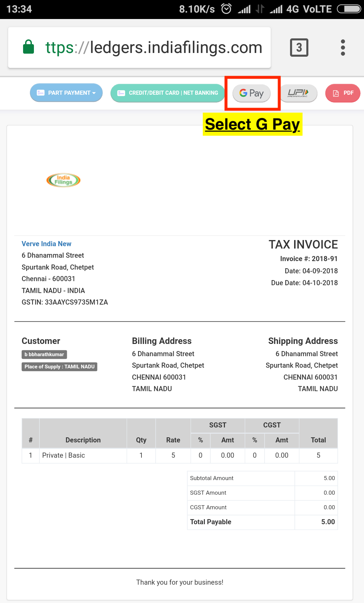
Task: Click the Google G logo inside G Pay button
Action: click(x=243, y=93)
